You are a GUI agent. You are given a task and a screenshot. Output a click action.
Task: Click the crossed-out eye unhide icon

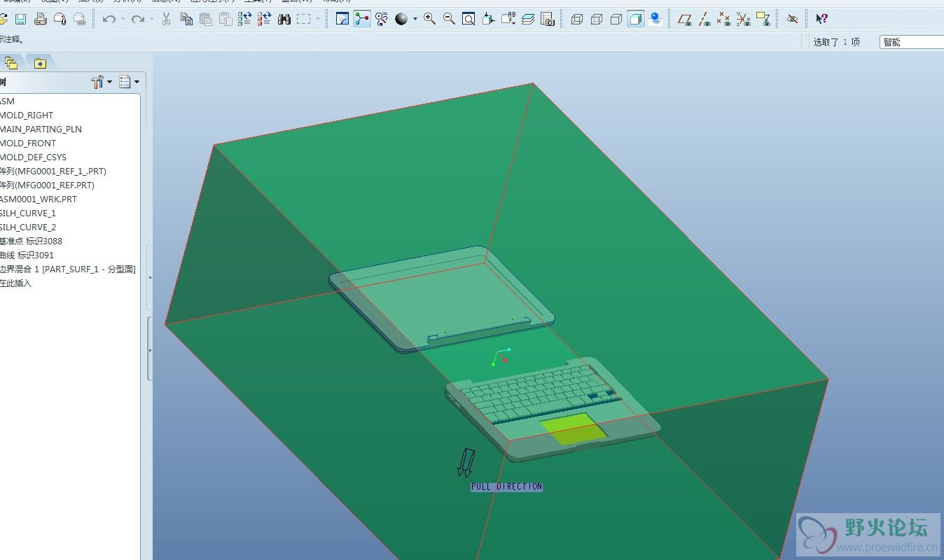tap(793, 20)
